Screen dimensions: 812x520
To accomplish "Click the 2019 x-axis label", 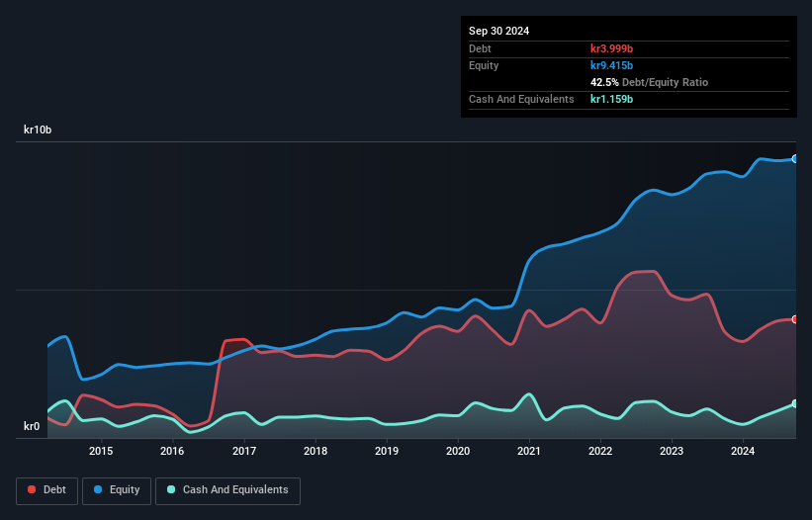I will point(387,451).
